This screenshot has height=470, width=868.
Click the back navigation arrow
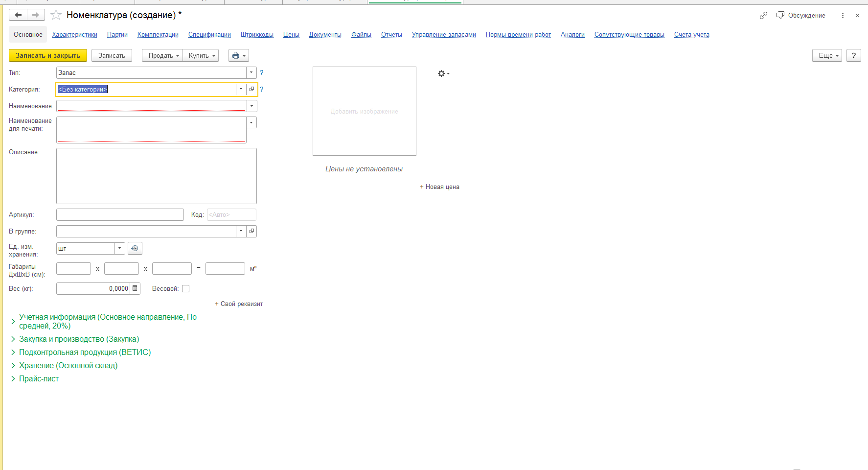coord(18,15)
